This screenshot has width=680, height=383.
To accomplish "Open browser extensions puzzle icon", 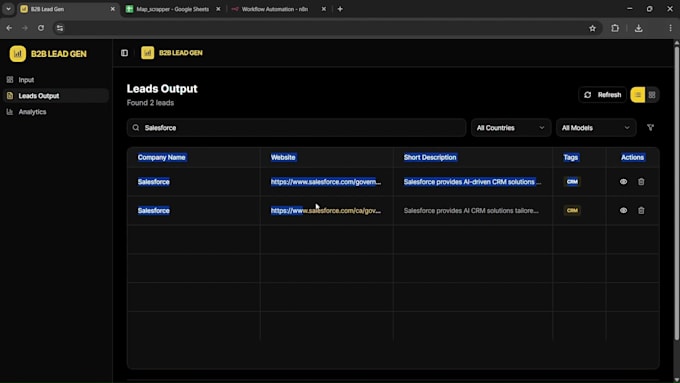I will point(615,28).
